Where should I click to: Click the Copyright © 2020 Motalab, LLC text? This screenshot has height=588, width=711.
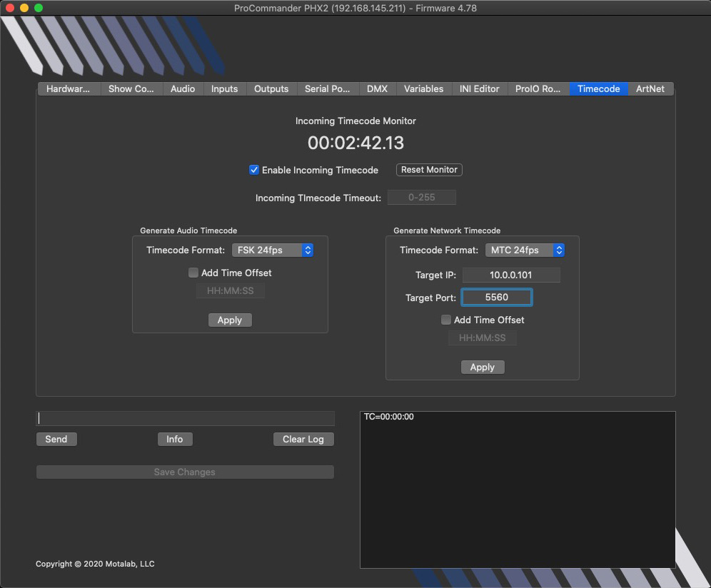pyautogui.click(x=95, y=564)
